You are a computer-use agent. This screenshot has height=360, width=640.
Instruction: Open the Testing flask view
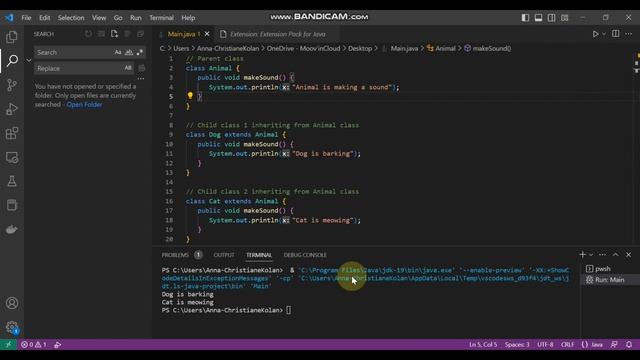tap(12, 181)
